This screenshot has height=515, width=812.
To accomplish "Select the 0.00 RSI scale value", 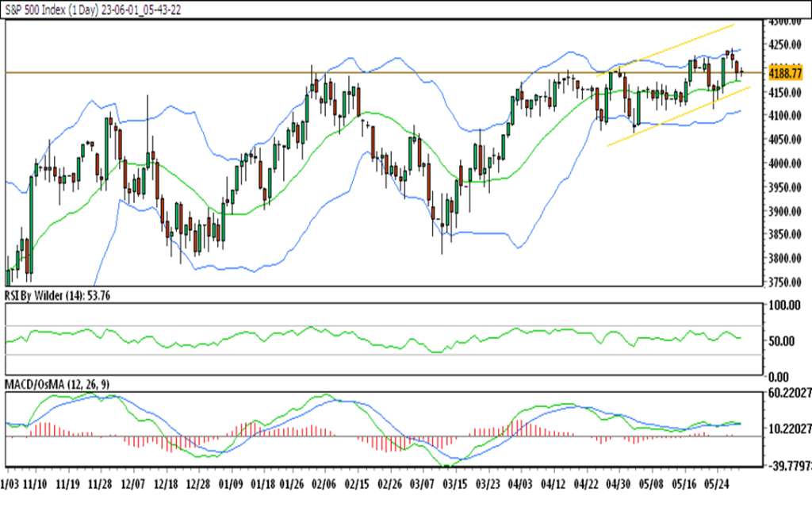I will click(779, 377).
